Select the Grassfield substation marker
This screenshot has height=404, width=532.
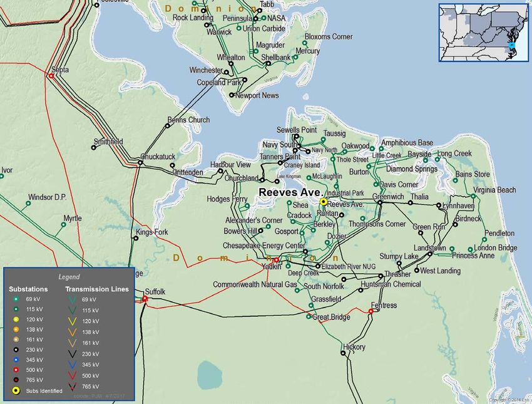pyautogui.click(x=311, y=305)
